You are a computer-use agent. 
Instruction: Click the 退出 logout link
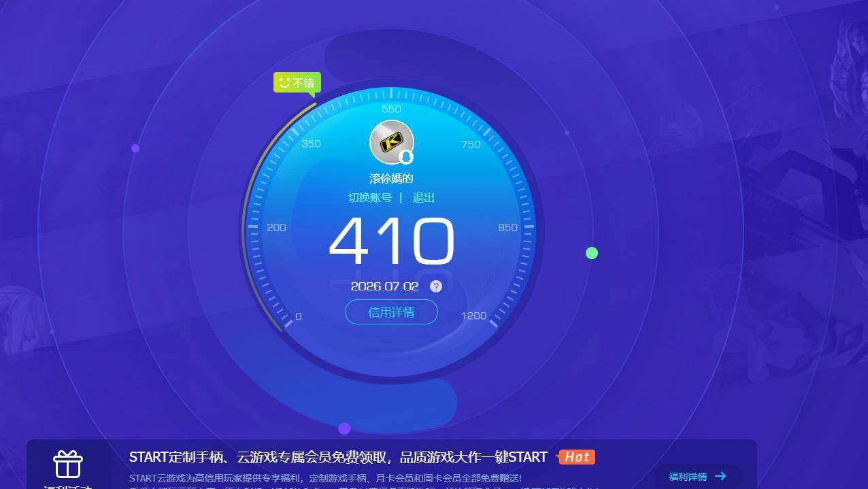pos(423,198)
